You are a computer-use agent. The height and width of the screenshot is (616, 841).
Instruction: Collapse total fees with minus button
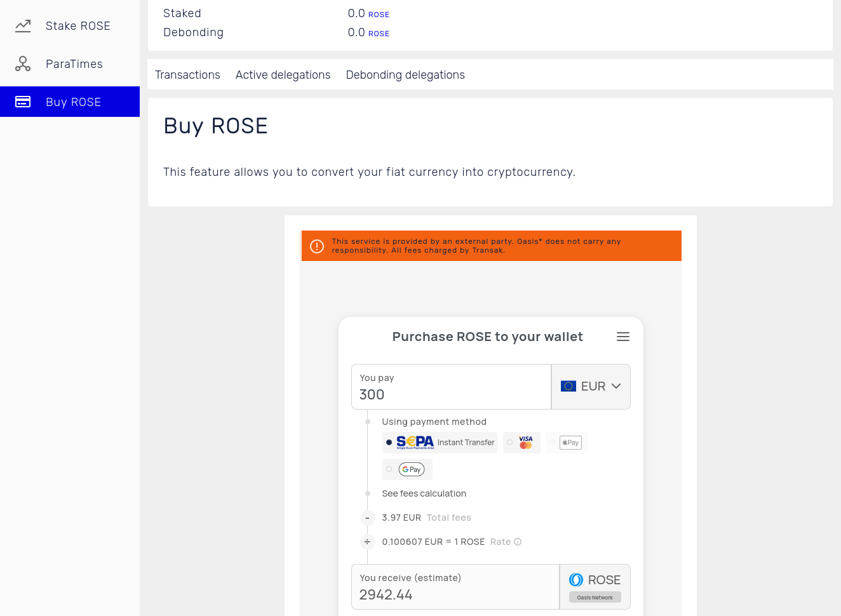pos(367,518)
